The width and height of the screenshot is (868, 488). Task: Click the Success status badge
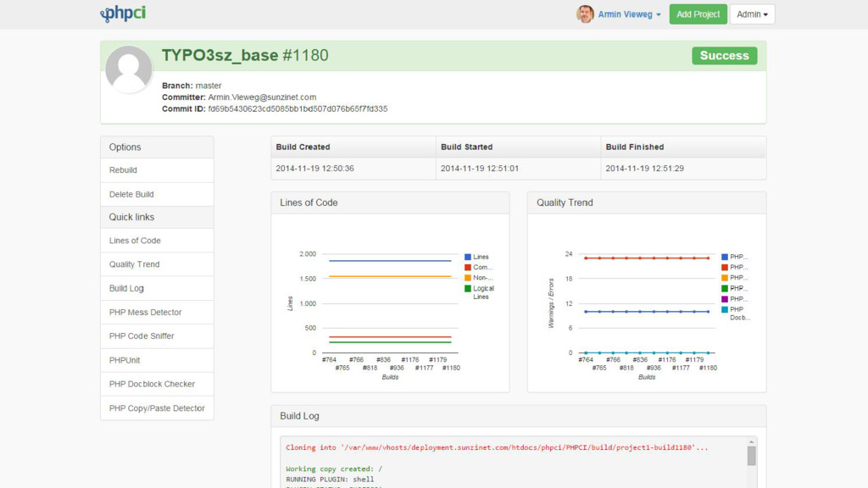pyautogui.click(x=724, y=55)
